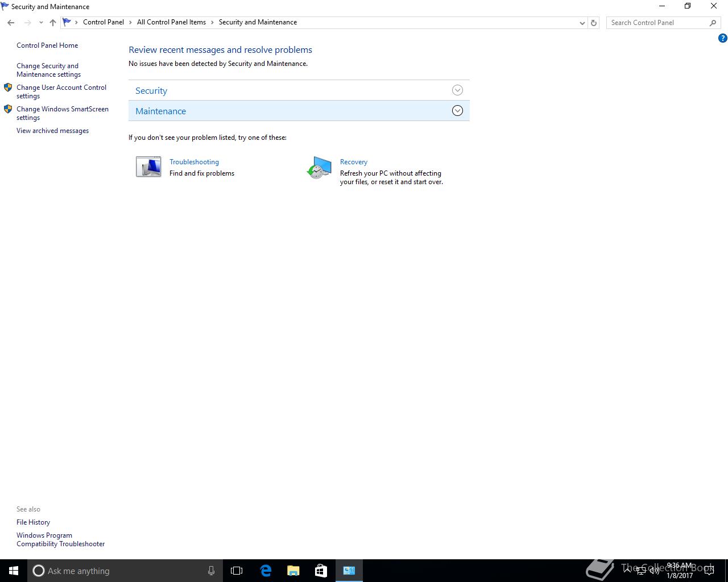
Task: Open Change Security and Maintenance settings
Action: (x=49, y=70)
